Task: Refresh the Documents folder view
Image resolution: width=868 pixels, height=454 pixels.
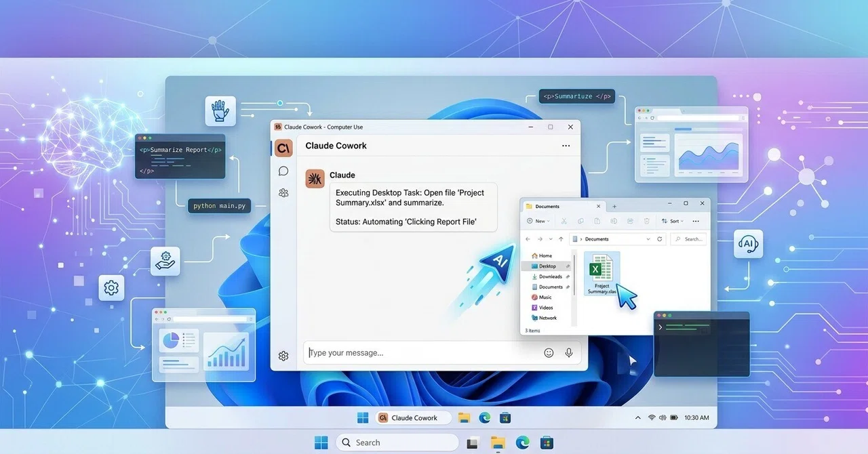Action: tap(659, 239)
